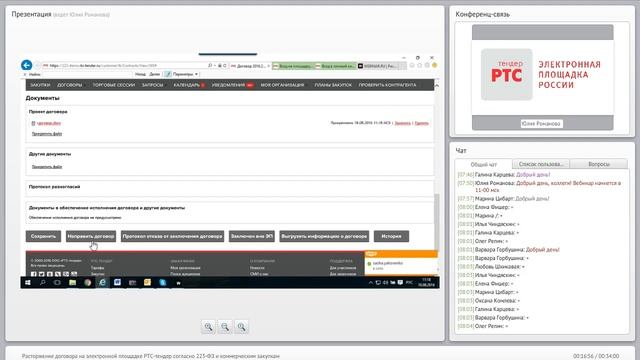Screen dimensions: 640x360
Task: Open File Explorer from taskbar
Action: pos(72,282)
